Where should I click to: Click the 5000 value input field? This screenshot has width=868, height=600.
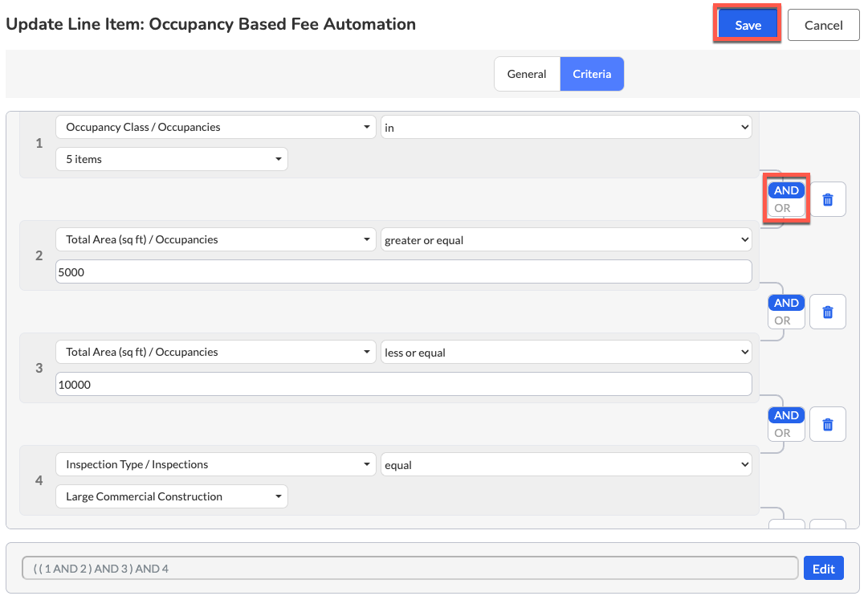click(404, 271)
